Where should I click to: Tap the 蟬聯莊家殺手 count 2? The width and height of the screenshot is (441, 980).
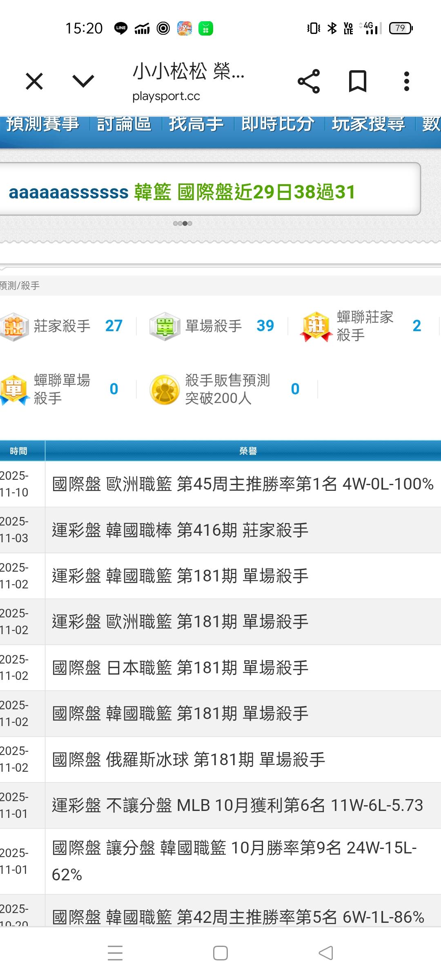click(417, 326)
